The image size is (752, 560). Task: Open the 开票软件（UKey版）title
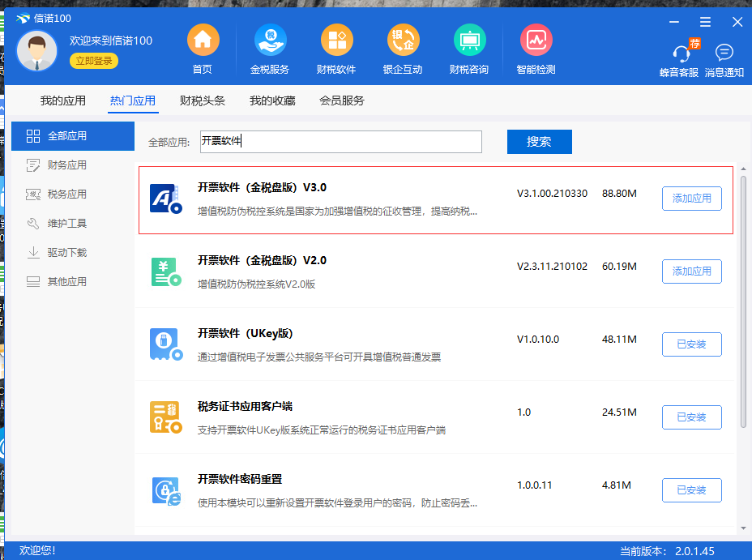tap(245, 333)
